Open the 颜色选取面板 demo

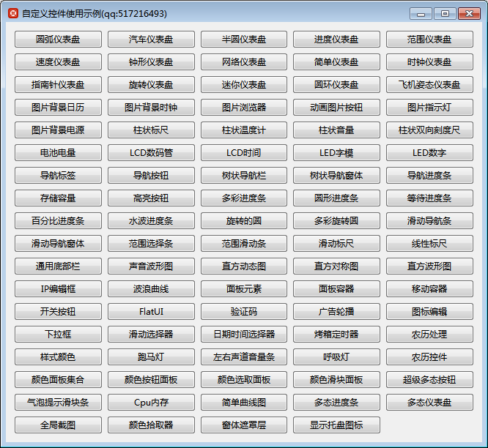pos(244,380)
